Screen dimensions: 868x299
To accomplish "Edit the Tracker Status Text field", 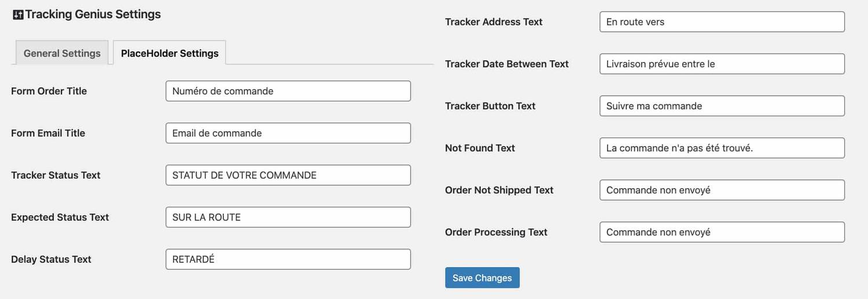I will [x=288, y=175].
